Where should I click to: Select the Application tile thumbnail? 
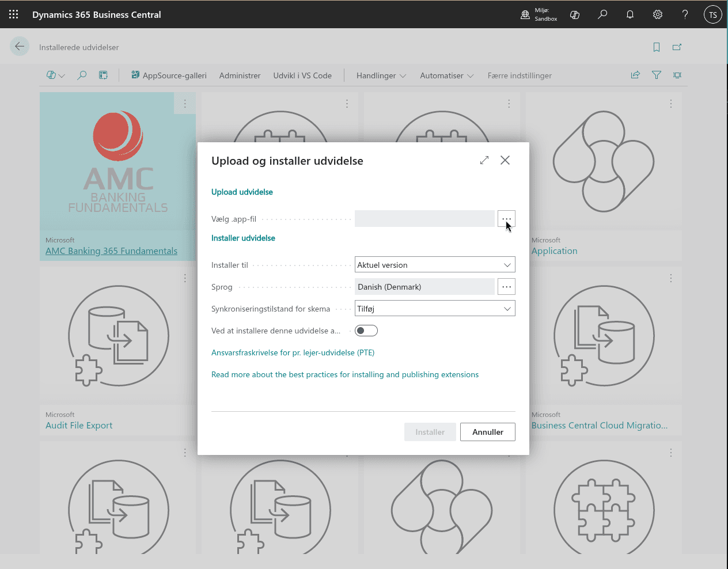[x=604, y=162]
